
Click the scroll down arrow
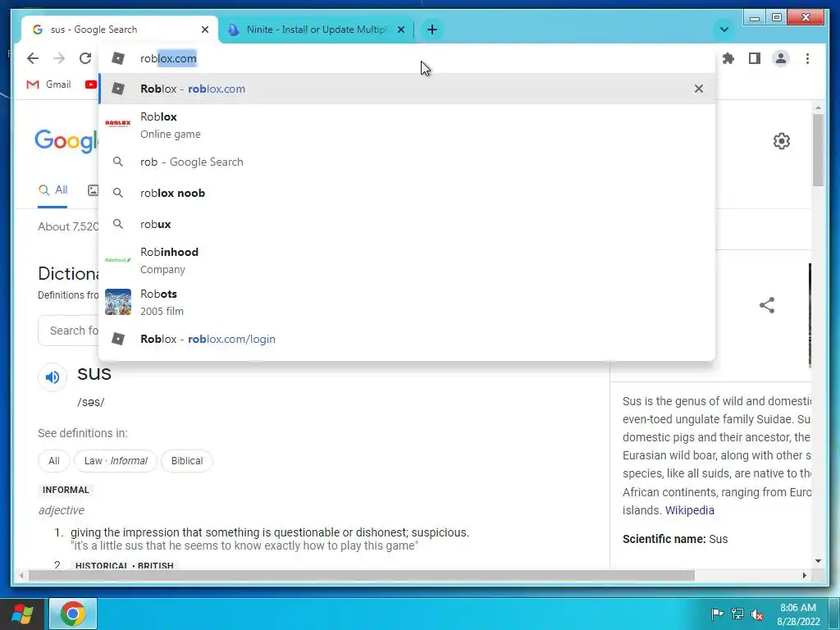(x=818, y=561)
